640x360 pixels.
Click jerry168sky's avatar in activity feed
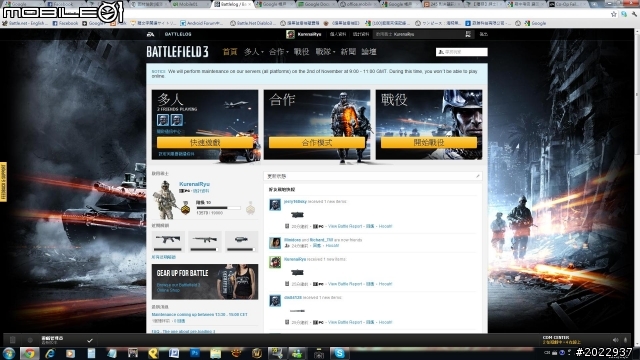[275, 204]
